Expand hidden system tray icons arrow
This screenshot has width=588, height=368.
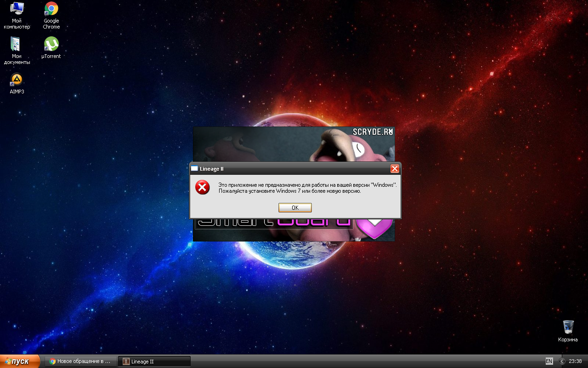(x=562, y=361)
